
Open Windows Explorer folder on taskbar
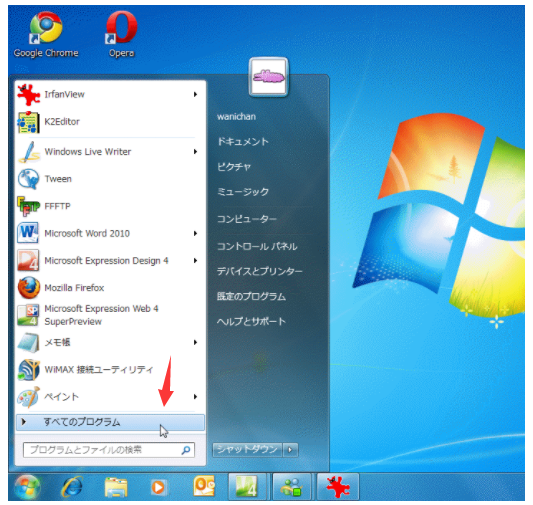click(x=116, y=487)
